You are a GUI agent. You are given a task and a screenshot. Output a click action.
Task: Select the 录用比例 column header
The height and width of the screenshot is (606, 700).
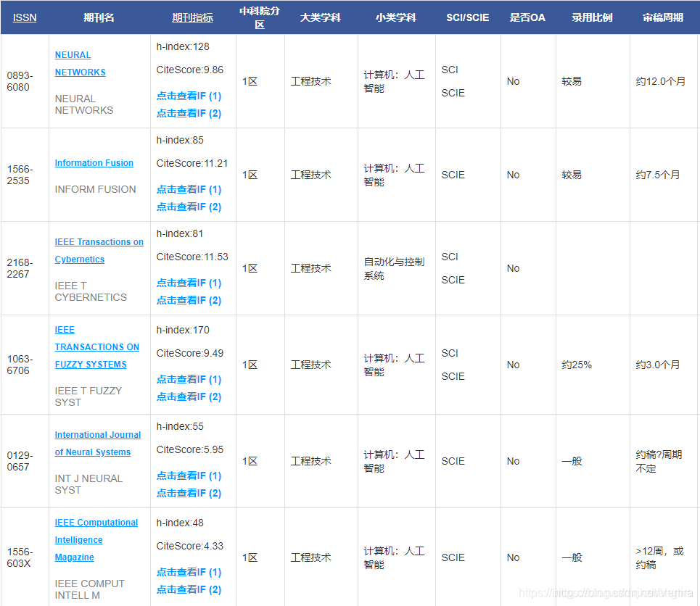tap(593, 17)
